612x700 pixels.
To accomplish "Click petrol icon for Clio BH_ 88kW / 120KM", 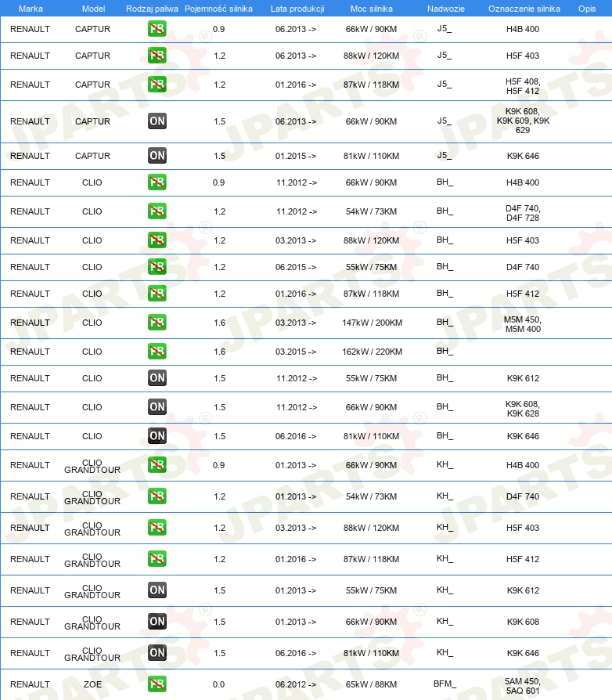I will click(x=157, y=240).
